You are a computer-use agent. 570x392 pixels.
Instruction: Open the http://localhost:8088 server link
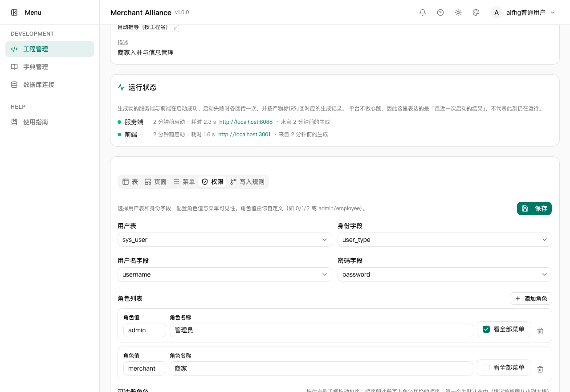[x=246, y=122]
